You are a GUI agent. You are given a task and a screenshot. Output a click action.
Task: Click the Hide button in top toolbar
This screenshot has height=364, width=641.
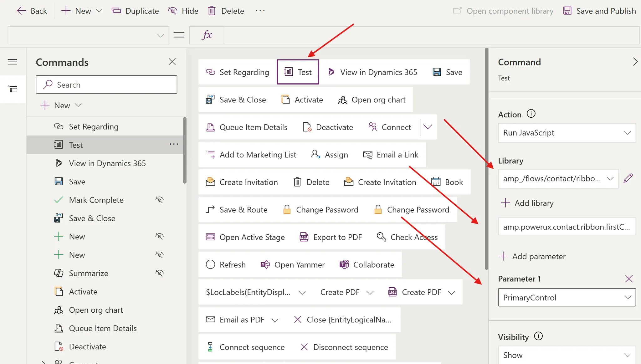pos(183,11)
